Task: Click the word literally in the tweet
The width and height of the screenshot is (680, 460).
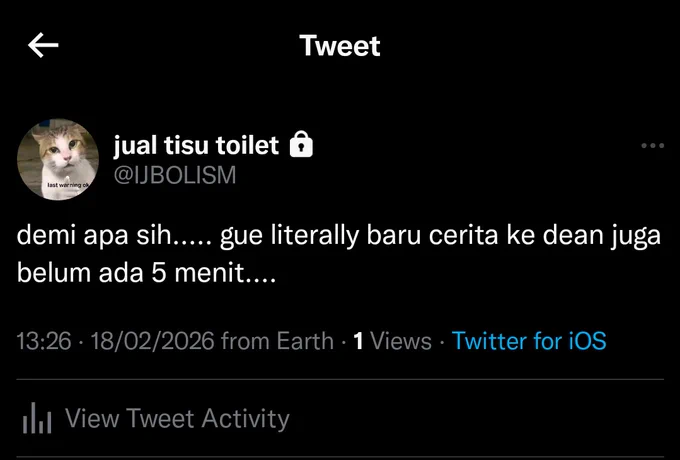Action: (315, 237)
